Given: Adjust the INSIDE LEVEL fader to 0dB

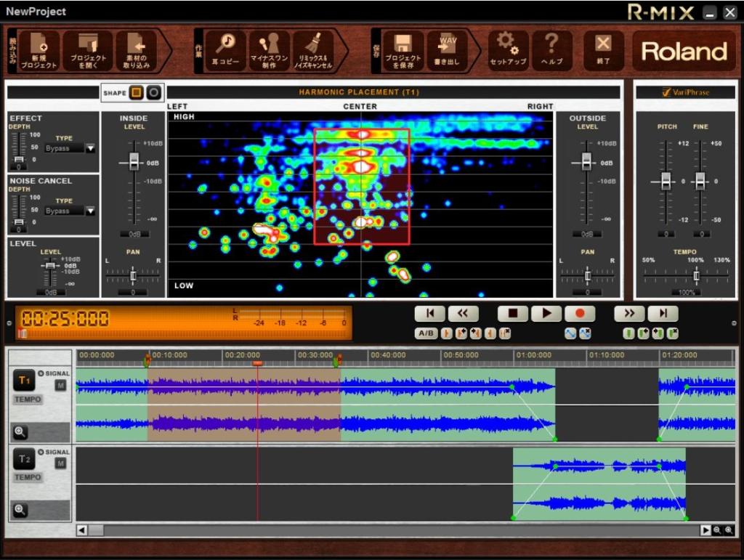Looking at the screenshot, I should (x=133, y=163).
